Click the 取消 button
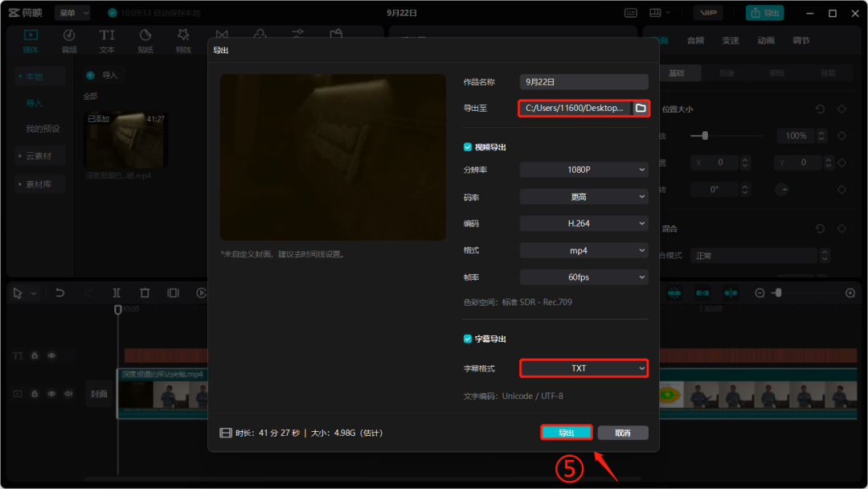 [x=623, y=433]
